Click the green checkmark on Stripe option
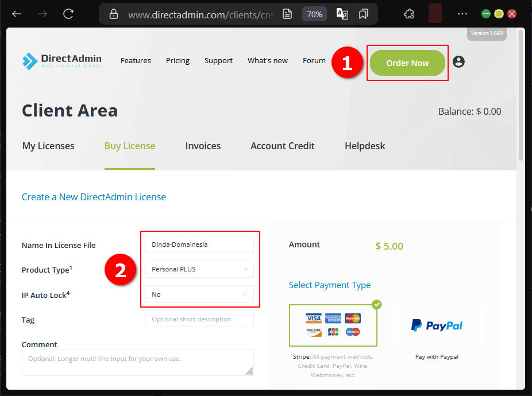 pos(377,304)
